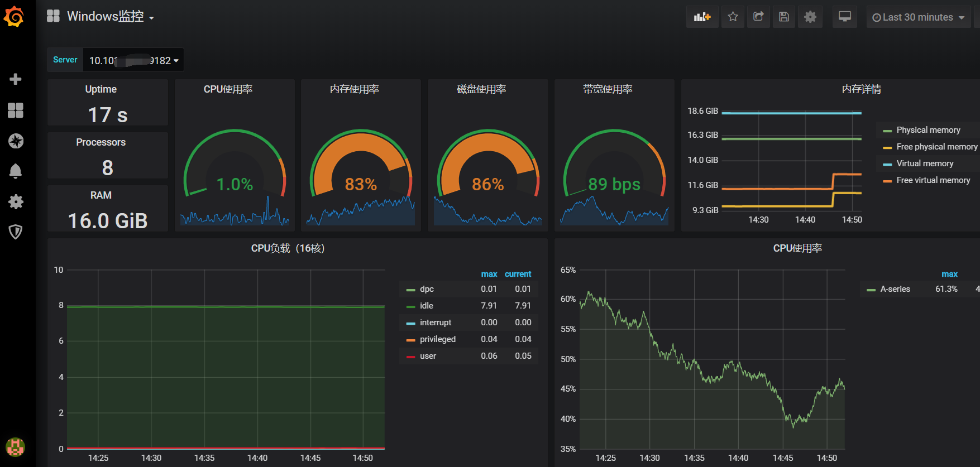
Task: Click the Share dashboard icon
Action: pyautogui.click(x=758, y=17)
